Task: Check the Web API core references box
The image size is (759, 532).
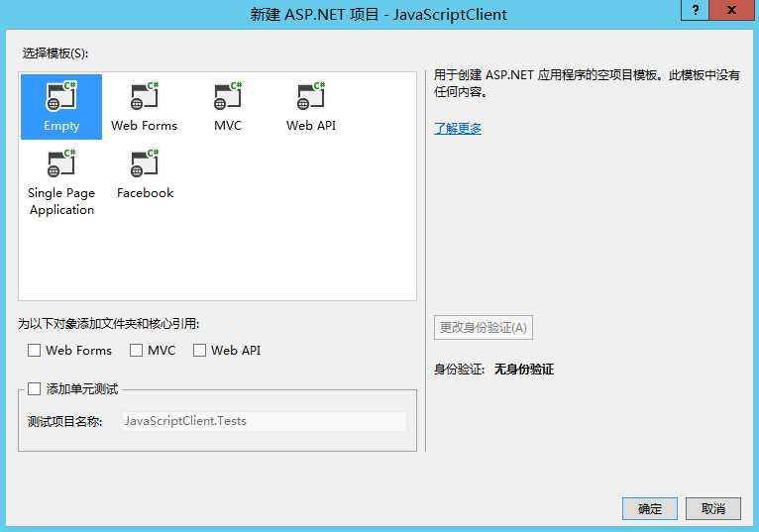Action: click(x=199, y=350)
